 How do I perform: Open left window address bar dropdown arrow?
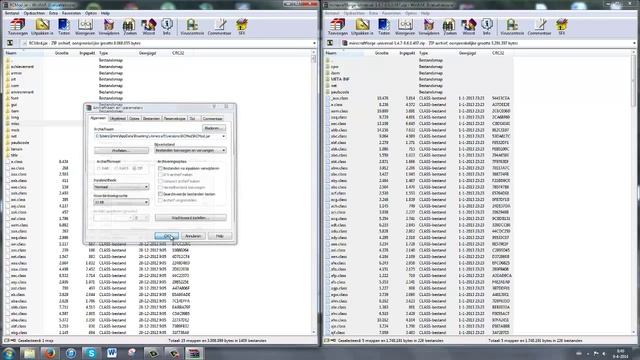(314, 43)
